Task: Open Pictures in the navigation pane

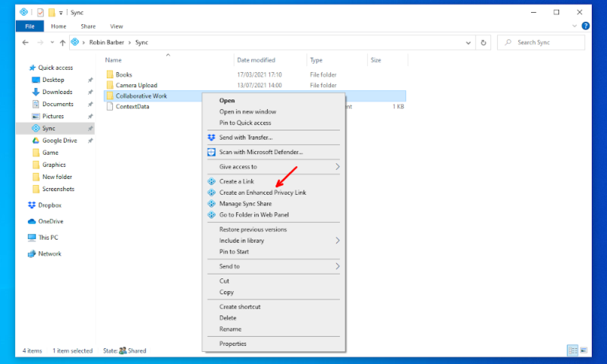Action: point(52,116)
